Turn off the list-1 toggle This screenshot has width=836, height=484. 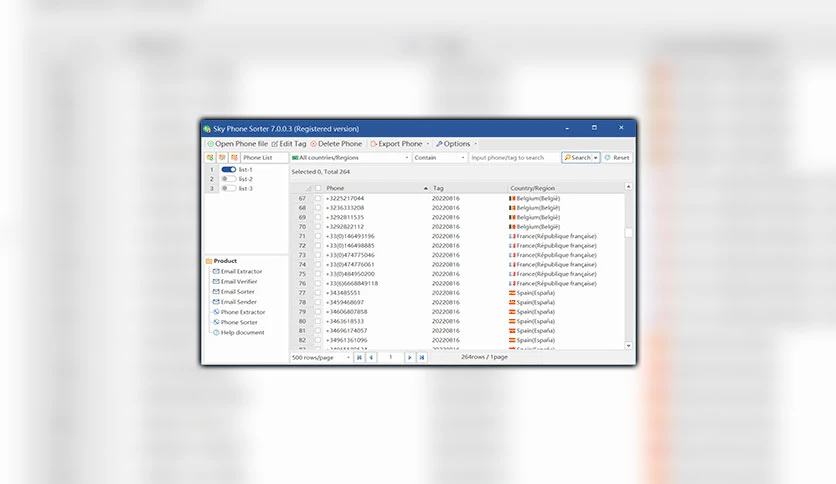tap(229, 170)
